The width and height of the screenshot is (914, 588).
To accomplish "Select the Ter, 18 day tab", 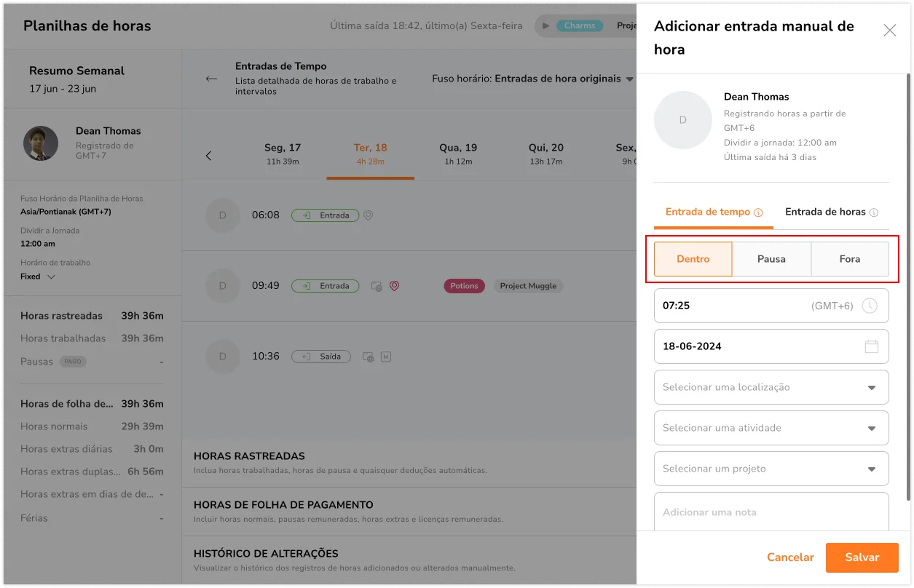I will [x=371, y=154].
